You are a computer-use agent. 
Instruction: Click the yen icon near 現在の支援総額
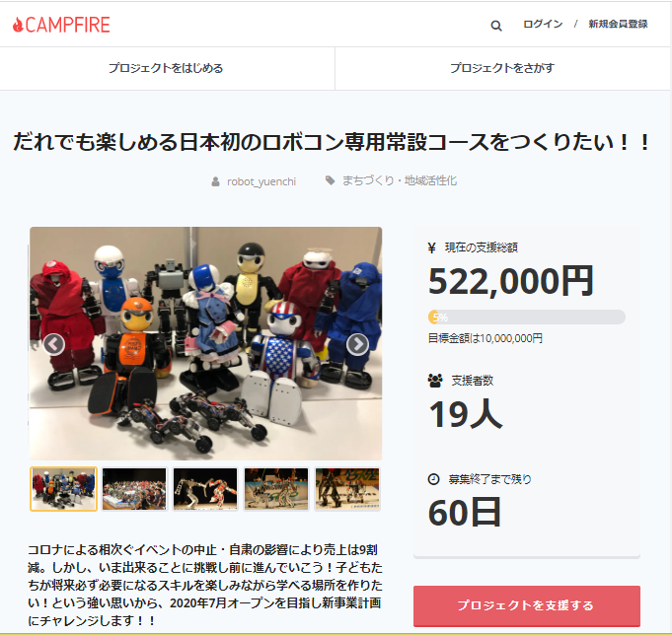tap(432, 247)
